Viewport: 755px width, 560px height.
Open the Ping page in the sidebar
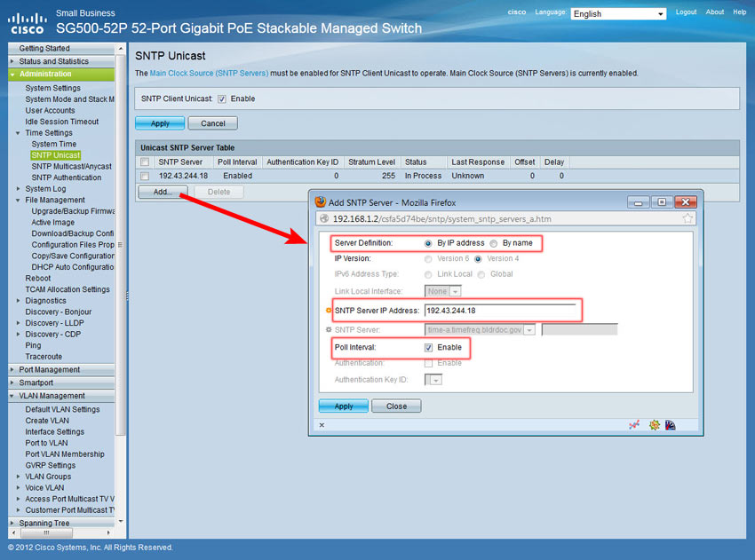33,345
